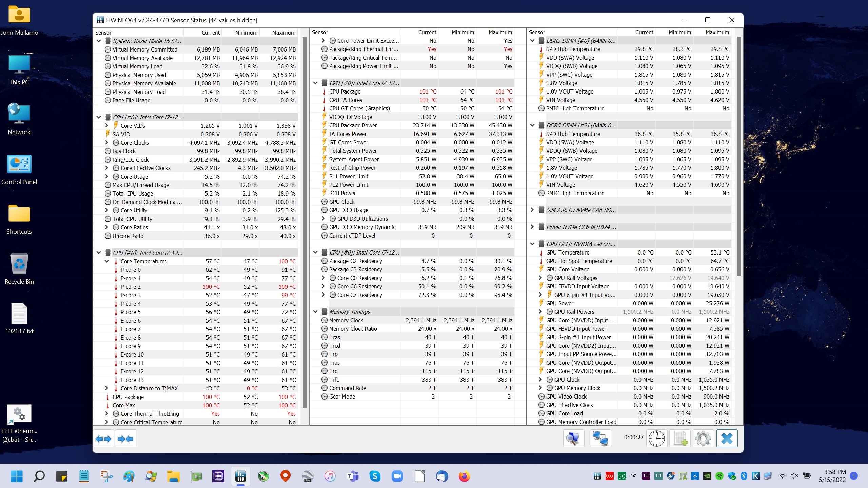Click the left panel Maximum column header

(x=279, y=33)
